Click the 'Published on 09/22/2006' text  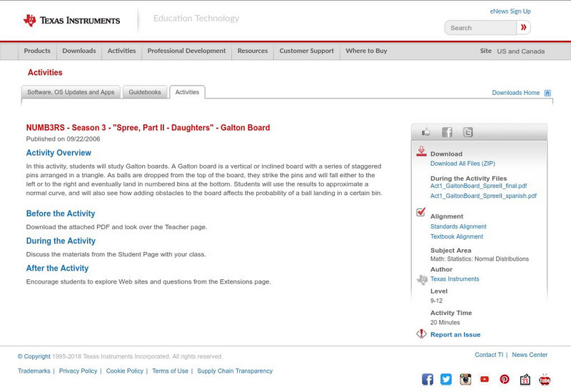[x=63, y=139]
